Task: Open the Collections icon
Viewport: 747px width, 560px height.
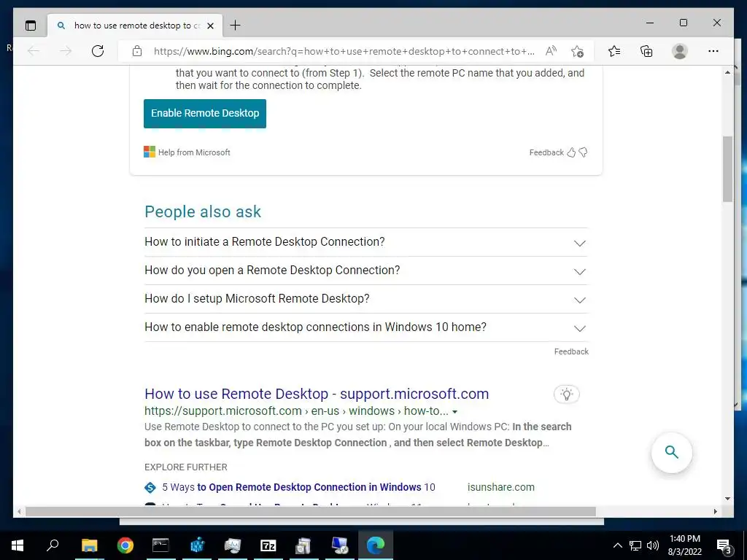Action: (646, 51)
